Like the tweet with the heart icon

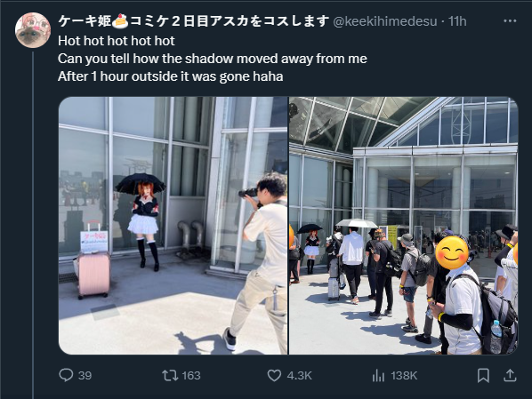click(x=274, y=375)
